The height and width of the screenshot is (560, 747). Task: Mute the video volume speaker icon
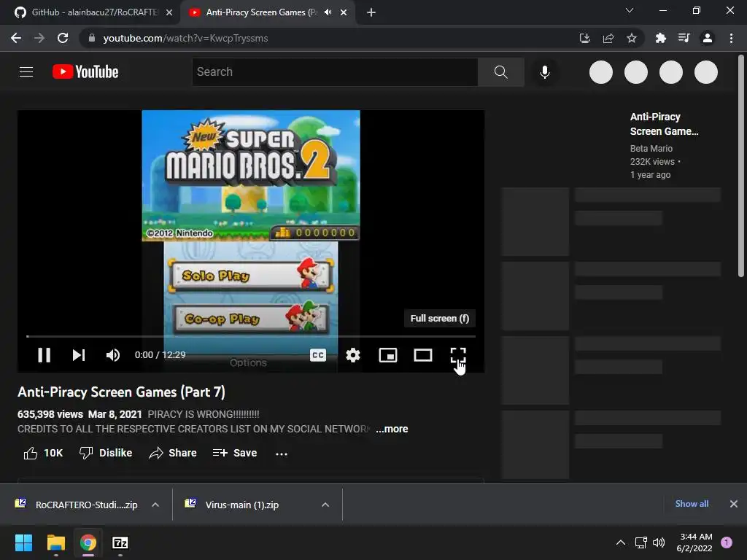(x=113, y=355)
